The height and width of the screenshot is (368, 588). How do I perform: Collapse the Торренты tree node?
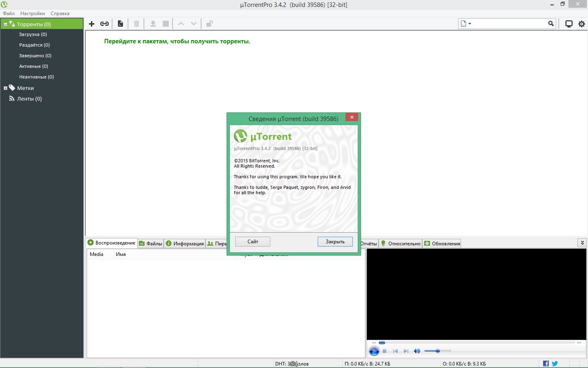click(5, 24)
